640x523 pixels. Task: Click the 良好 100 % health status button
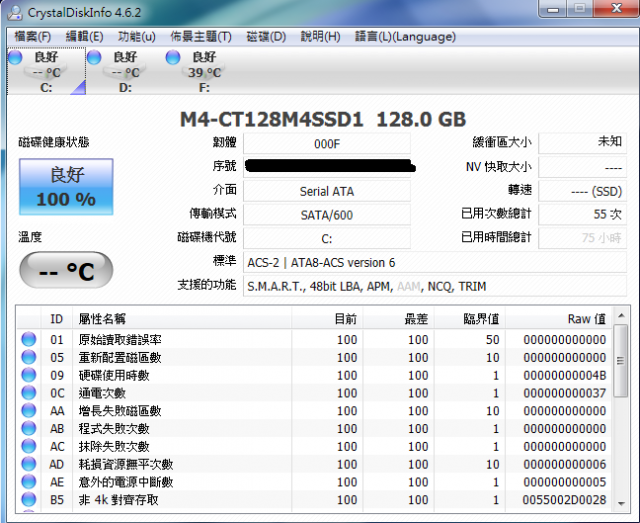pos(66,187)
